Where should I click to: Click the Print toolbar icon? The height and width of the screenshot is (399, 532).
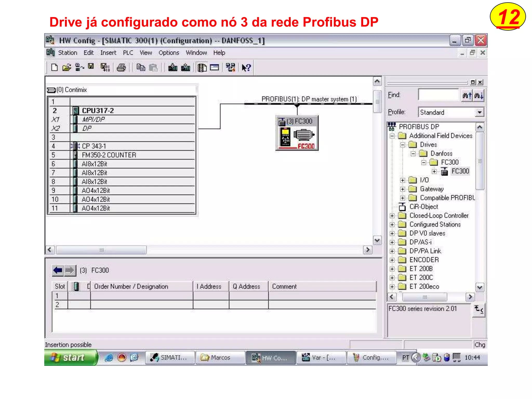[x=121, y=68]
